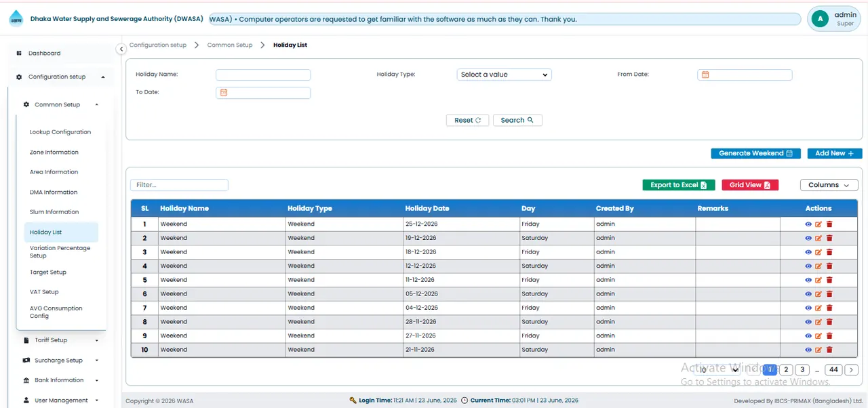Image resolution: width=868 pixels, height=408 pixels.
Task: Edit the holiday dated 19-12-2026
Action: pos(818,238)
